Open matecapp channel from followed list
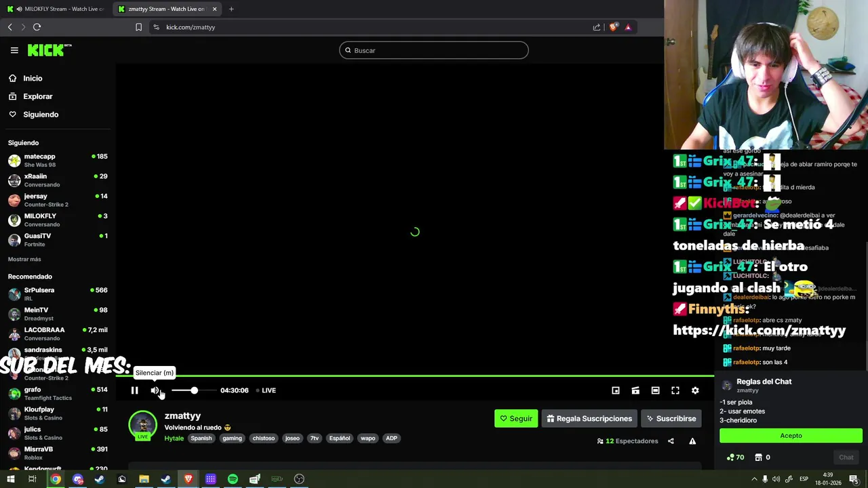The width and height of the screenshot is (868, 488). coord(58,160)
